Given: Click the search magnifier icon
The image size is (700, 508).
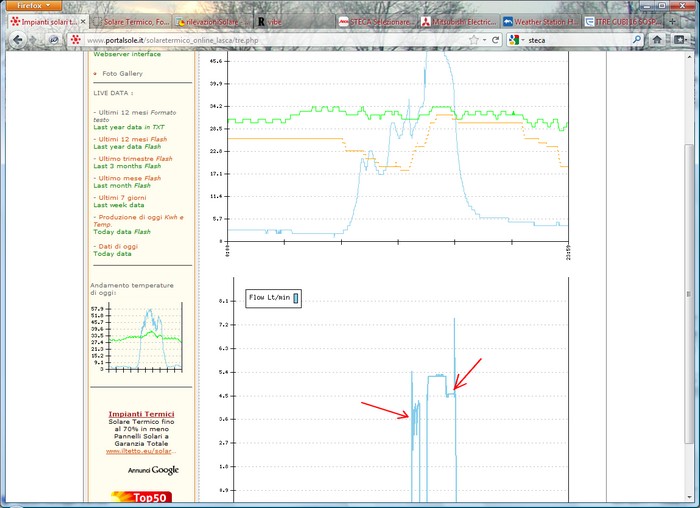Looking at the screenshot, I should 635,40.
